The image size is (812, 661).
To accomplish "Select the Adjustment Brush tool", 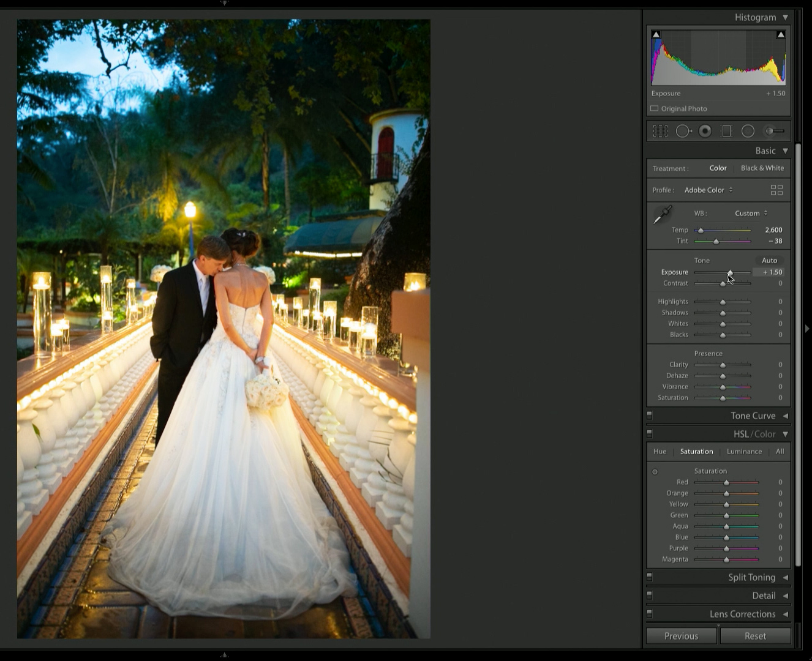I will [773, 130].
